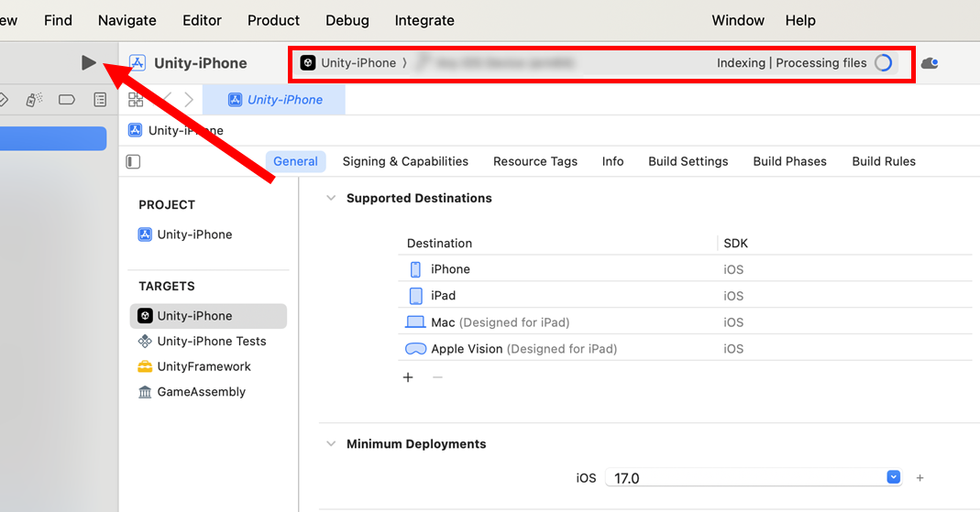Switch to Signing & Capabilities tab
Viewport: 980px width, 512px height.
click(405, 161)
